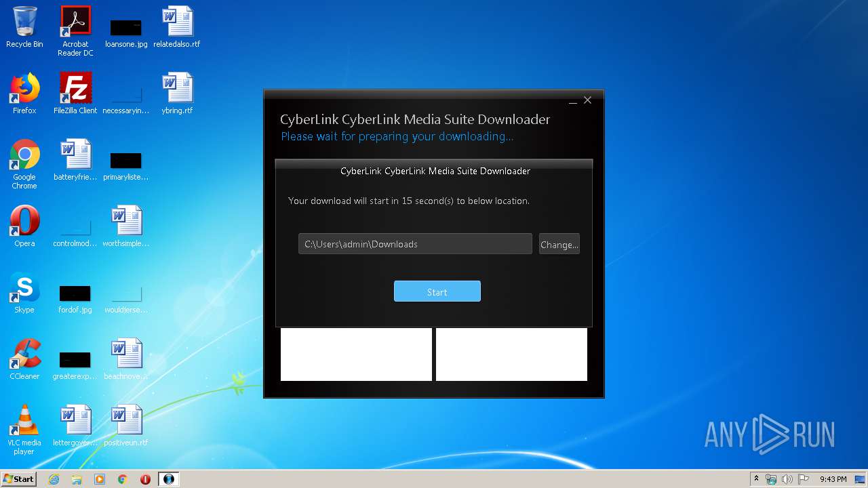Image resolution: width=868 pixels, height=488 pixels.
Task: Select loansone.jpg file on desktop
Action: (126, 33)
